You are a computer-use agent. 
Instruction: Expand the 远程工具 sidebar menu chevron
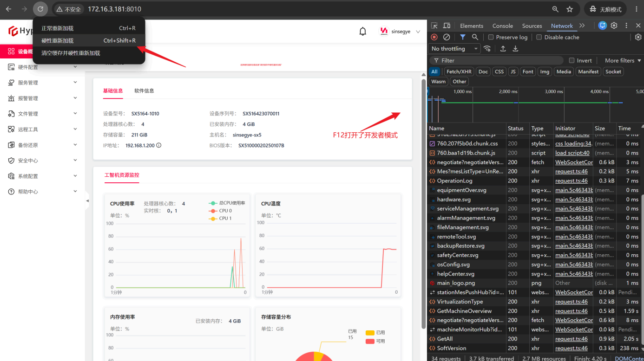75,129
